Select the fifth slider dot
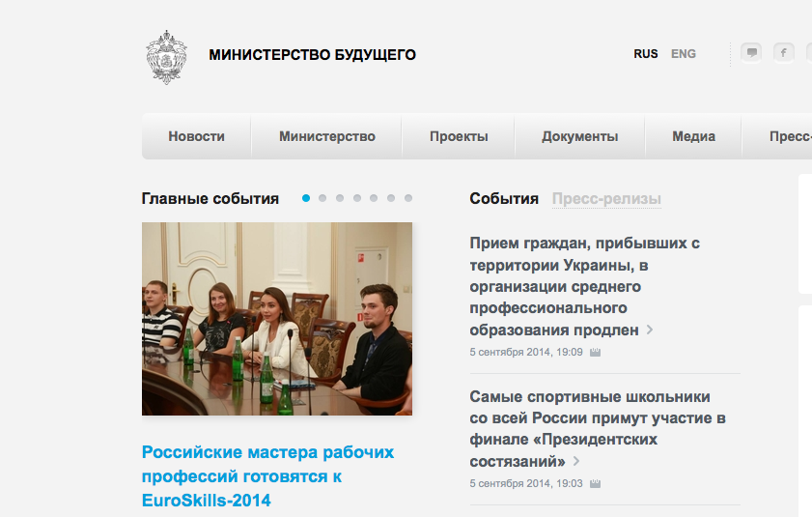This screenshot has height=517, width=812. point(374,198)
